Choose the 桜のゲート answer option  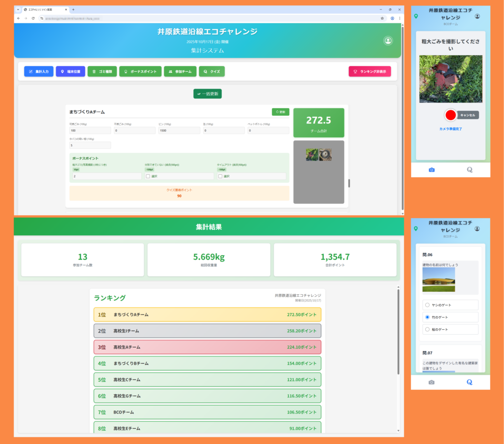click(x=427, y=329)
